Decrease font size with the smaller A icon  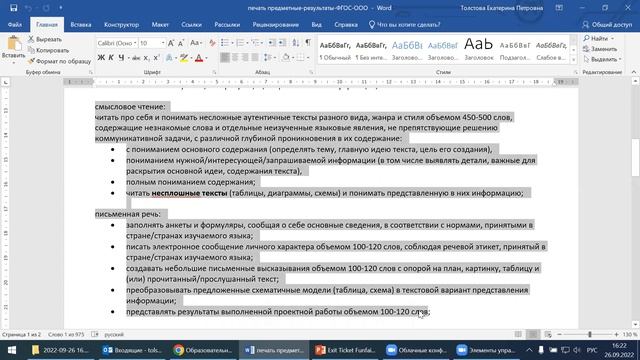click(181, 43)
